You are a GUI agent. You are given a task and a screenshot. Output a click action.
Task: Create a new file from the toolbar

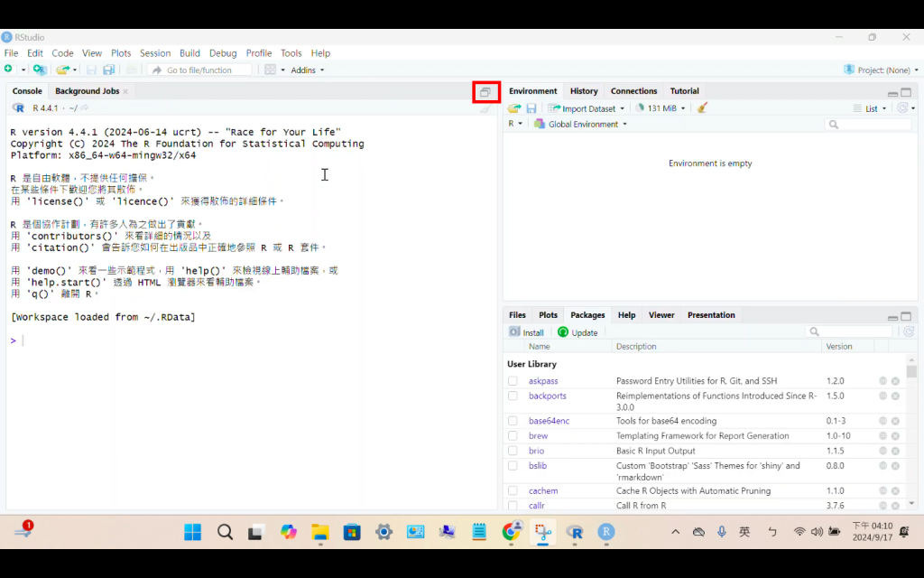(x=8, y=70)
